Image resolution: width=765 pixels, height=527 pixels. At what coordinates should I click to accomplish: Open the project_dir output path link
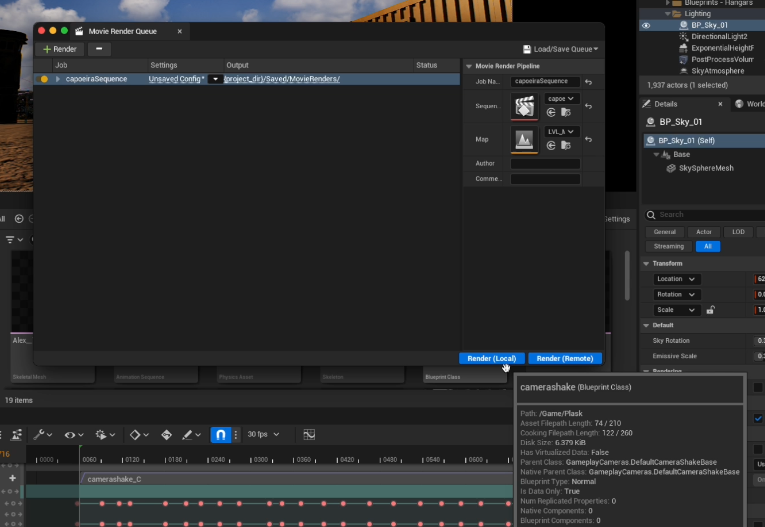click(282, 79)
